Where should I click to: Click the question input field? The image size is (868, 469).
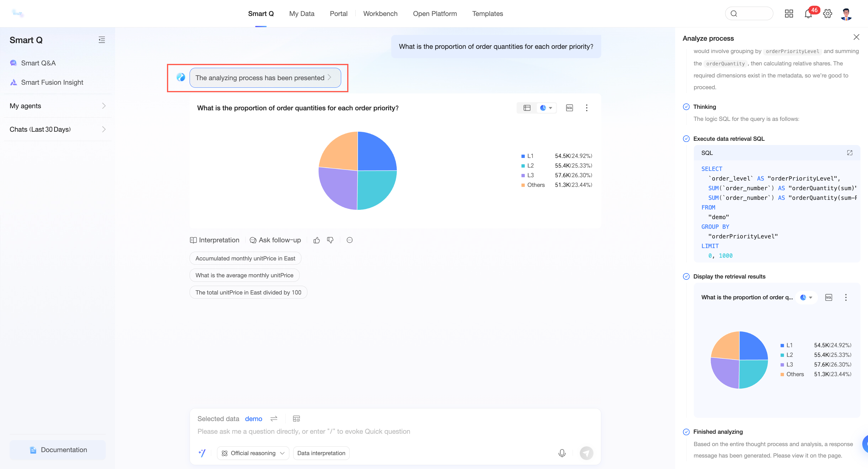pos(371,431)
